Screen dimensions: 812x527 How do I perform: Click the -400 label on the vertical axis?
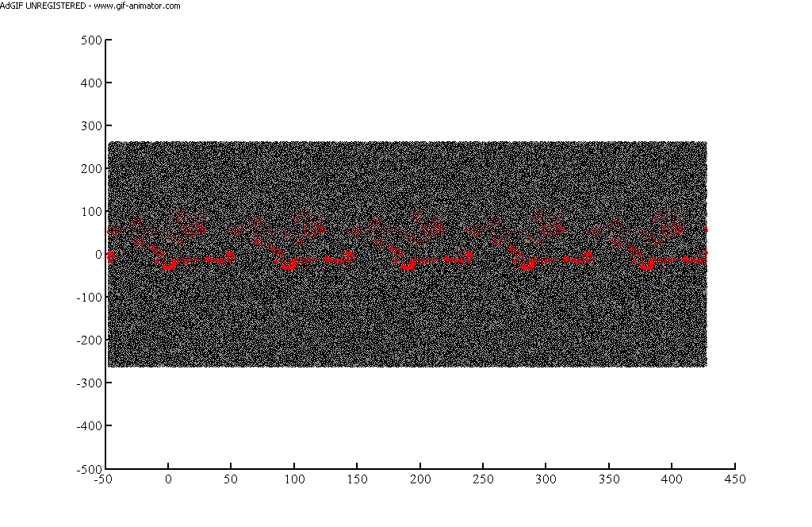pyautogui.click(x=88, y=425)
